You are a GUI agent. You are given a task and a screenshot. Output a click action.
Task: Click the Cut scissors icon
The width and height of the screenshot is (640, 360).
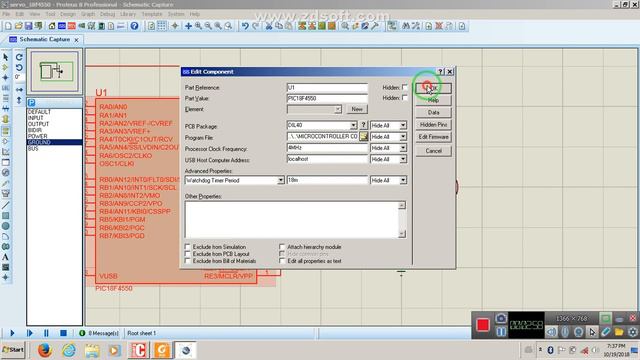click(269, 26)
